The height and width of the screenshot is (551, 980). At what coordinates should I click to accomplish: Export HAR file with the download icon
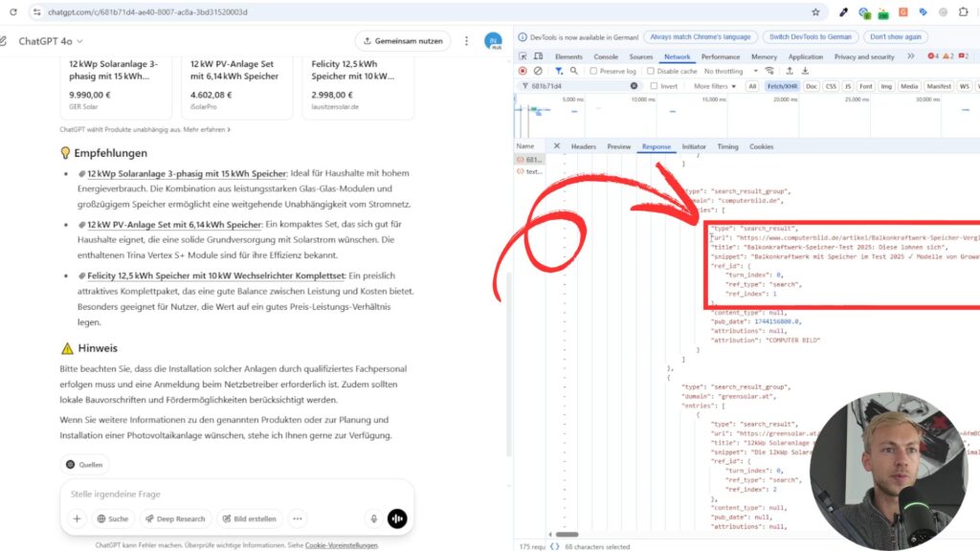pyautogui.click(x=805, y=71)
